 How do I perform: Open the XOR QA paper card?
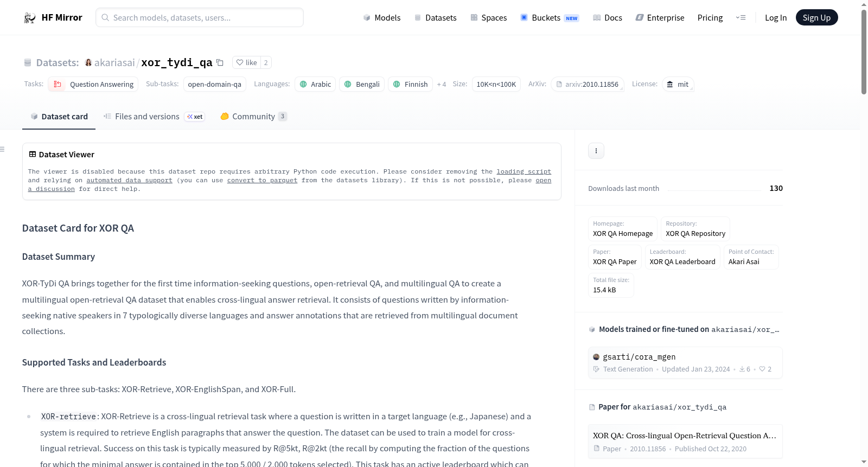685,442
